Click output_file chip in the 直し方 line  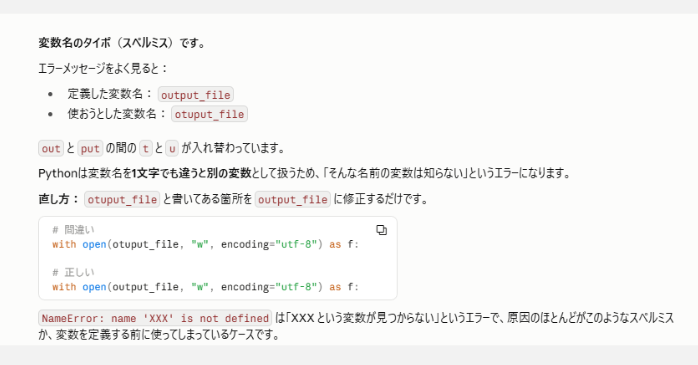coord(292,199)
